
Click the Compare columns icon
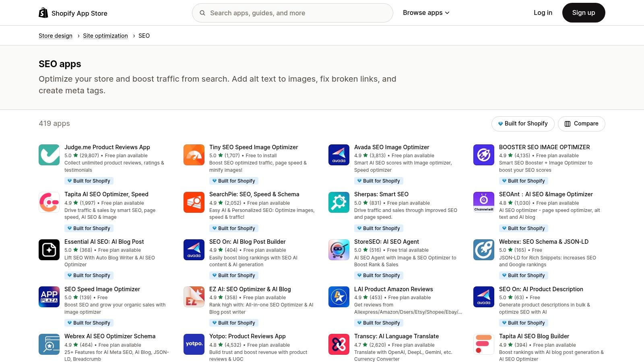(568, 124)
